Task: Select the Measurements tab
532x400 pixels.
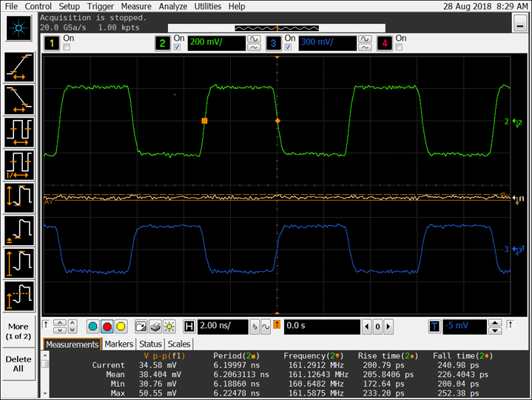Action: click(x=73, y=344)
